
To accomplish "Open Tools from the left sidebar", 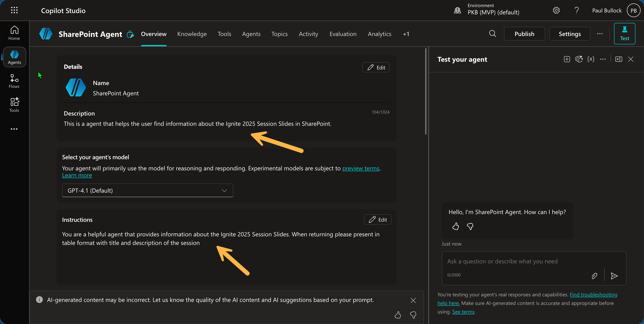I will coord(14,105).
